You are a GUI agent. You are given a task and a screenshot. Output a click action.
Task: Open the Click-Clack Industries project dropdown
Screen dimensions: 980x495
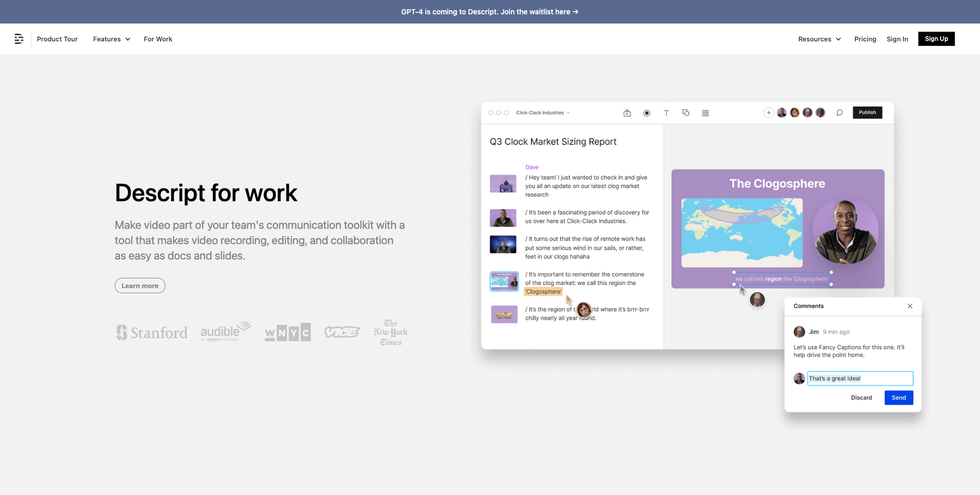click(543, 113)
